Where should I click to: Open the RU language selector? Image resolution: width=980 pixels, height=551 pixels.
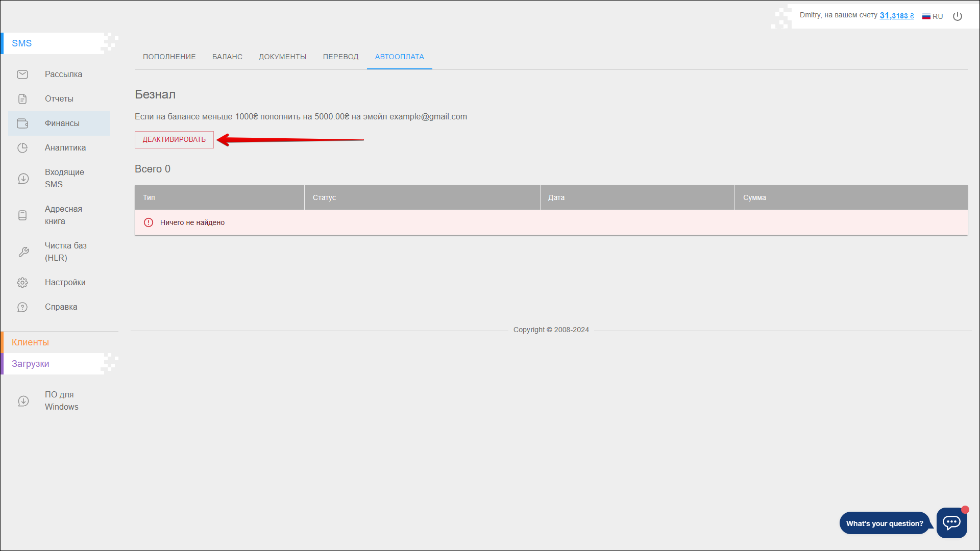(933, 16)
